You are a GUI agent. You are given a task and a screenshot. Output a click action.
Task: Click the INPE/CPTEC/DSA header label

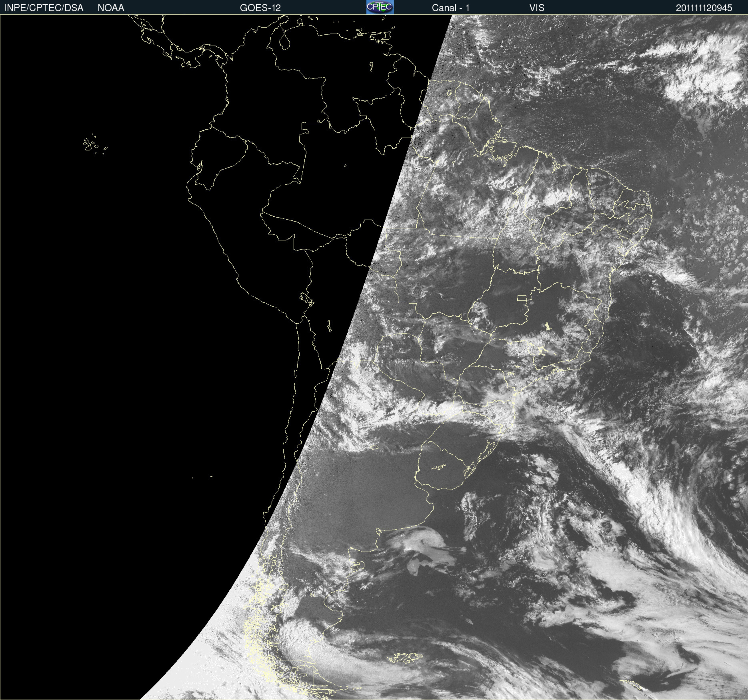point(44,8)
